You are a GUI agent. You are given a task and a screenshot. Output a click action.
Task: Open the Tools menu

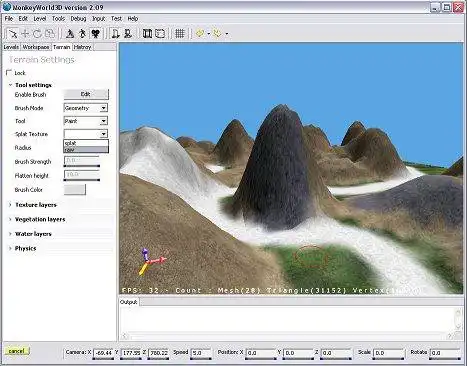click(58, 19)
